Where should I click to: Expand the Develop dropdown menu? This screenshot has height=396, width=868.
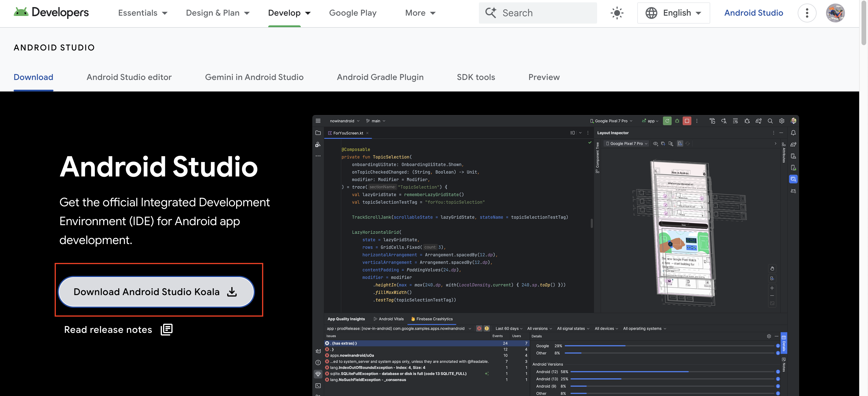tap(289, 13)
